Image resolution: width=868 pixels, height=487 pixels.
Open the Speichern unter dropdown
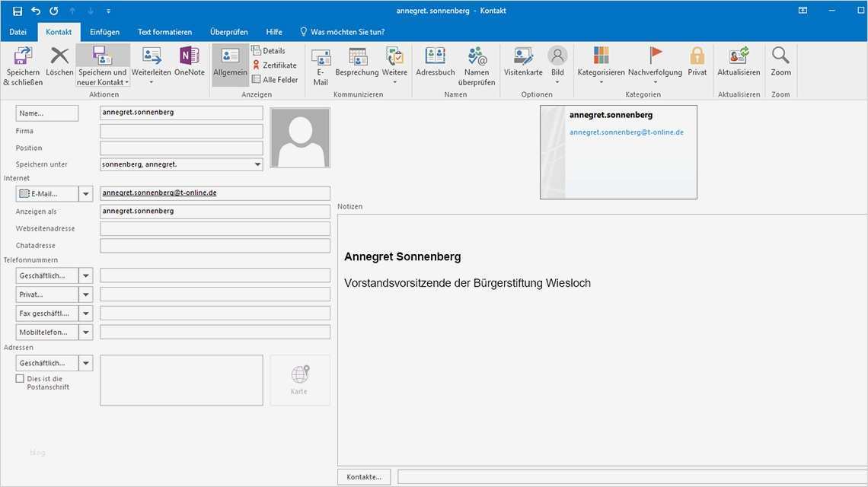[257, 164]
